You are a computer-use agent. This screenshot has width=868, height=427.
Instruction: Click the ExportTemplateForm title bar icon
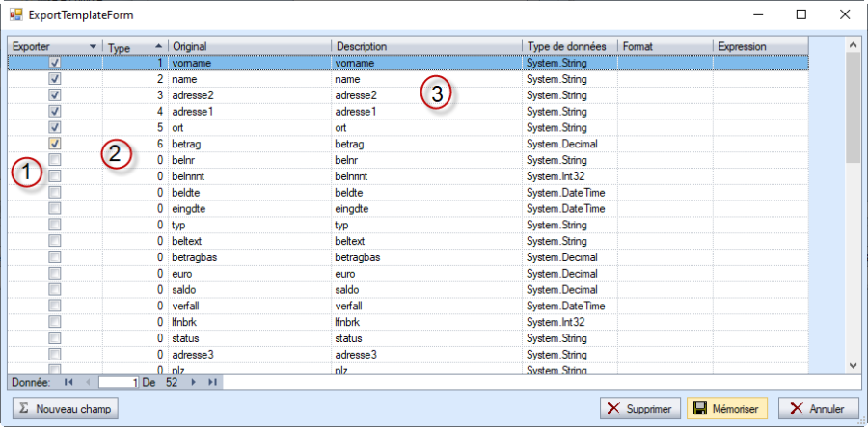(15, 14)
